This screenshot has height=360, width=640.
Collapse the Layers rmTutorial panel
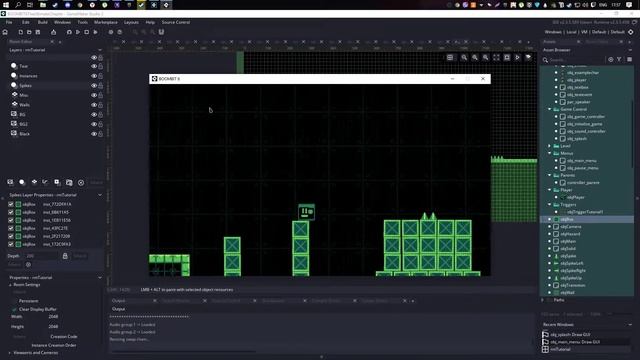100,50
